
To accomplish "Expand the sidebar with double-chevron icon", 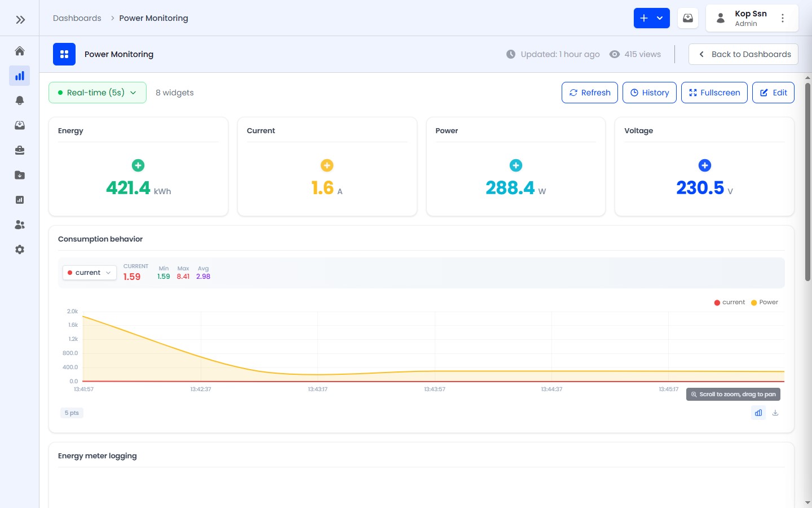I will click(x=20, y=20).
